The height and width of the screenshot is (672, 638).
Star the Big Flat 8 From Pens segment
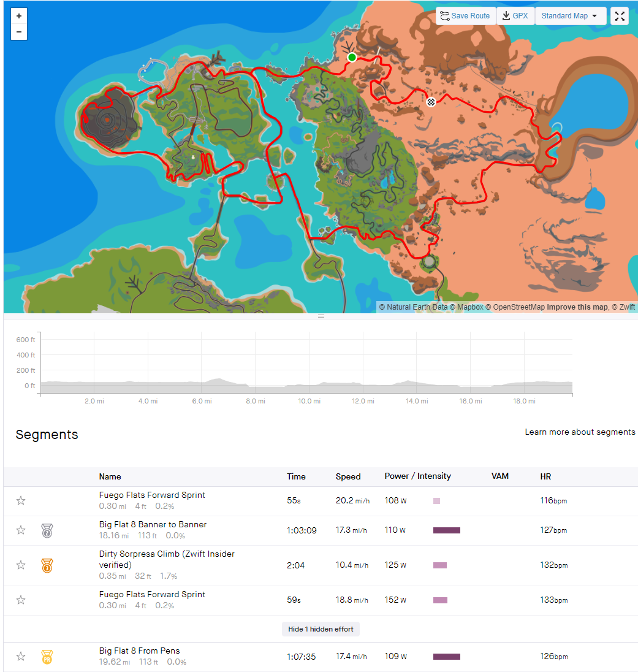click(x=21, y=656)
